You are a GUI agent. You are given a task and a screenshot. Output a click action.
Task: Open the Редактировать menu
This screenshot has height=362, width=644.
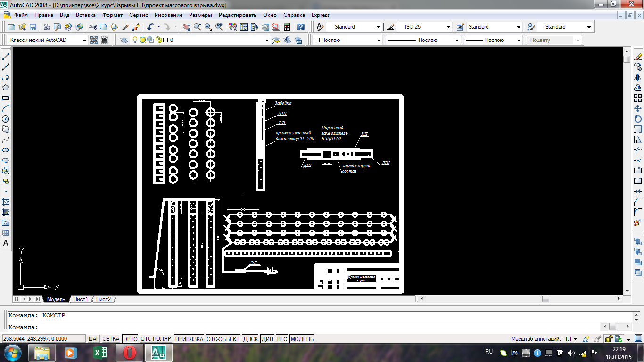click(x=237, y=15)
